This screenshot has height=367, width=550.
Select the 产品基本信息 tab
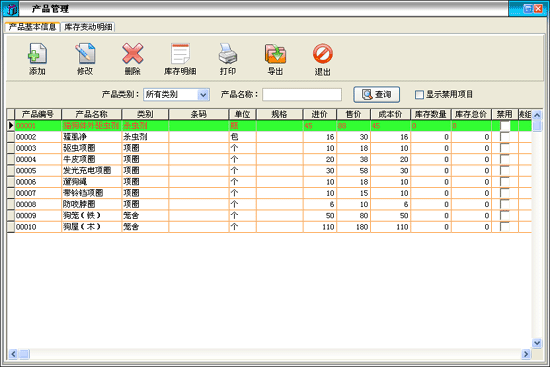pyautogui.click(x=32, y=27)
